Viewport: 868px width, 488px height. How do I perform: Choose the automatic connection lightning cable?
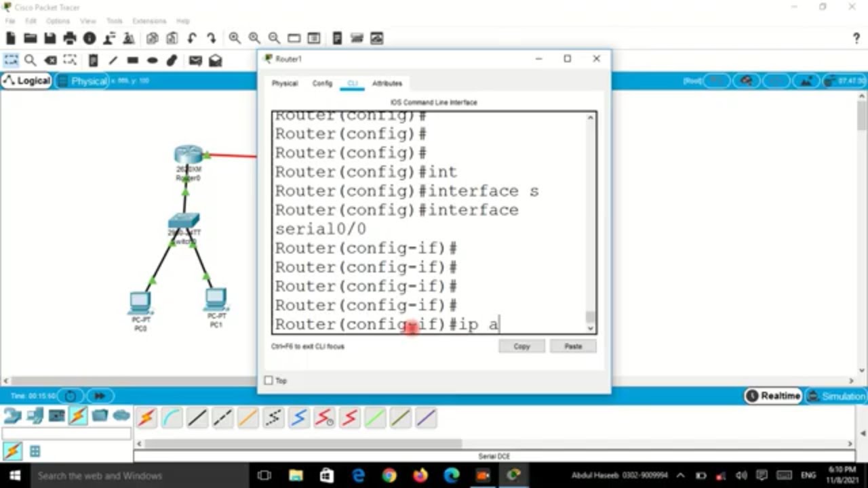tap(146, 418)
